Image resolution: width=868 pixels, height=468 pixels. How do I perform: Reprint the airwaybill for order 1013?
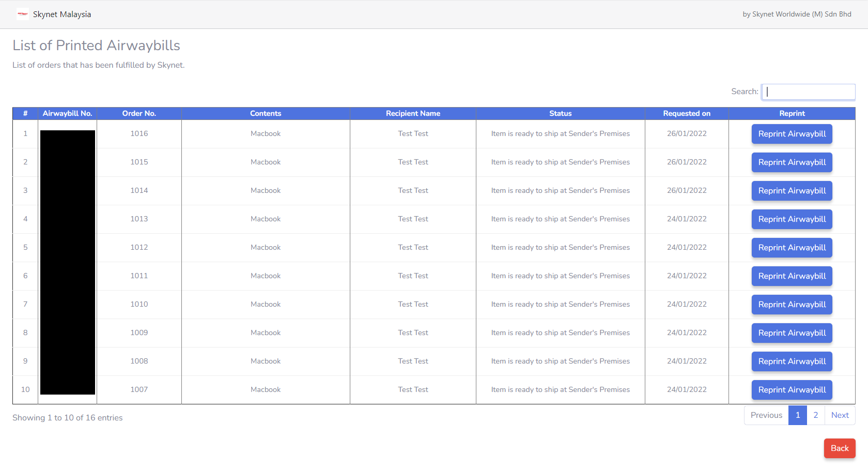pyautogui.click(x=792, y=219)
